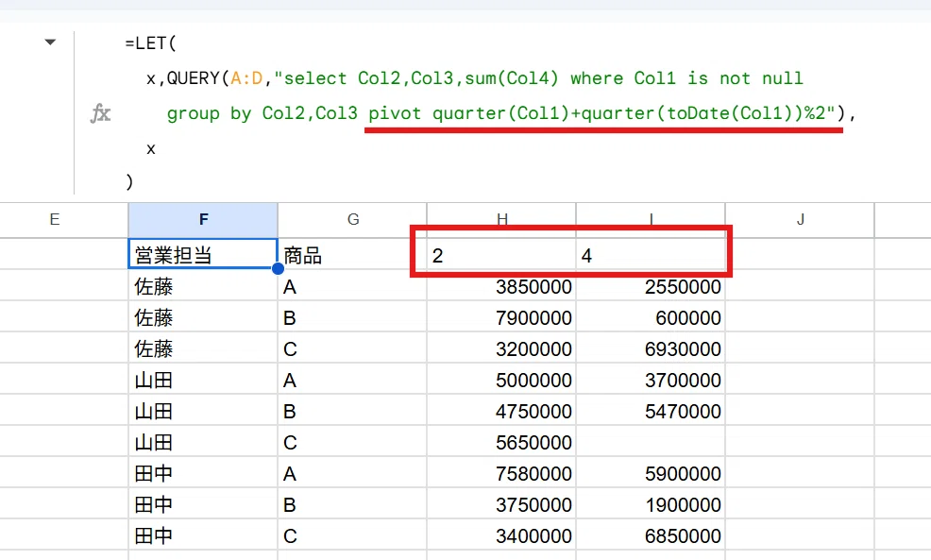Select column G header
931x560 pixels.
click(353, 220)
